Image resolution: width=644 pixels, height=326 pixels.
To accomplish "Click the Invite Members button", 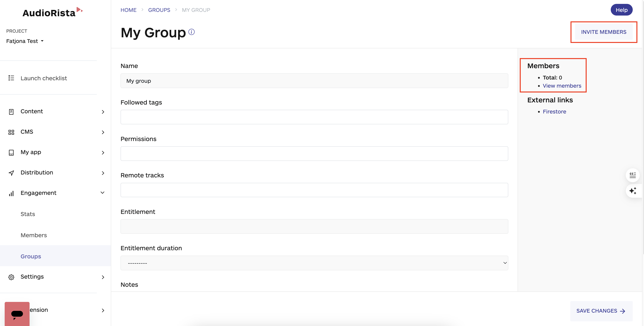I will click(604, 32).
